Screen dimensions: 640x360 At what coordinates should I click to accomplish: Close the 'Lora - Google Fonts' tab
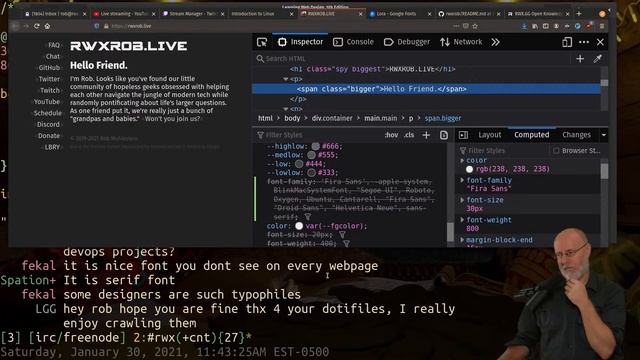(x=429, y=14)
